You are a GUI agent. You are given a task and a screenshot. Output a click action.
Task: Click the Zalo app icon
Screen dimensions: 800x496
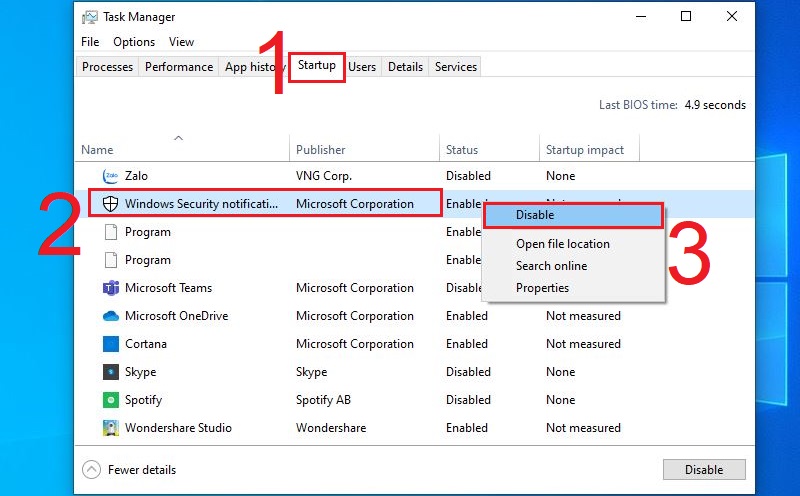pos(111,176)
